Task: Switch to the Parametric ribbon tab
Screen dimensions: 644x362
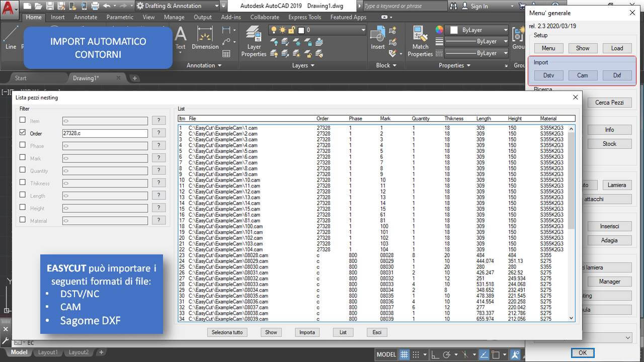Action: [120, 17]
